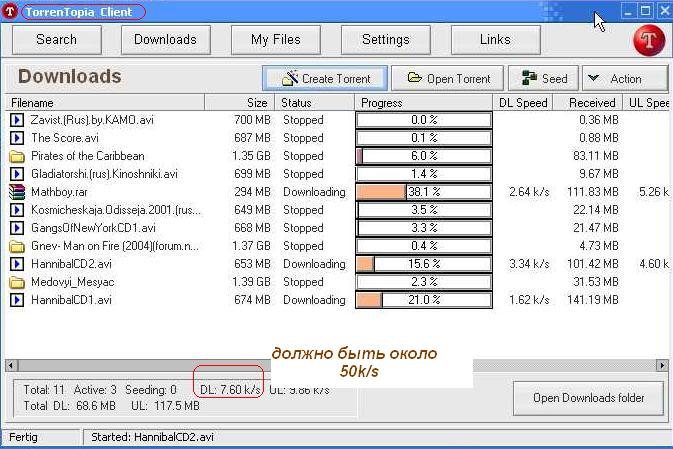Click the 111.83 MB received value

coord(592,192)
